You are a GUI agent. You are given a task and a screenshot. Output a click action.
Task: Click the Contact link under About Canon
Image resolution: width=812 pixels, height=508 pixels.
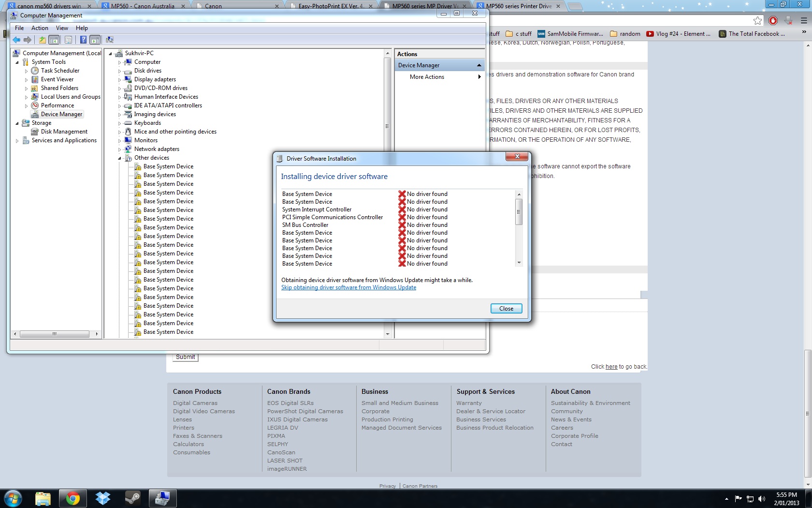562,444
